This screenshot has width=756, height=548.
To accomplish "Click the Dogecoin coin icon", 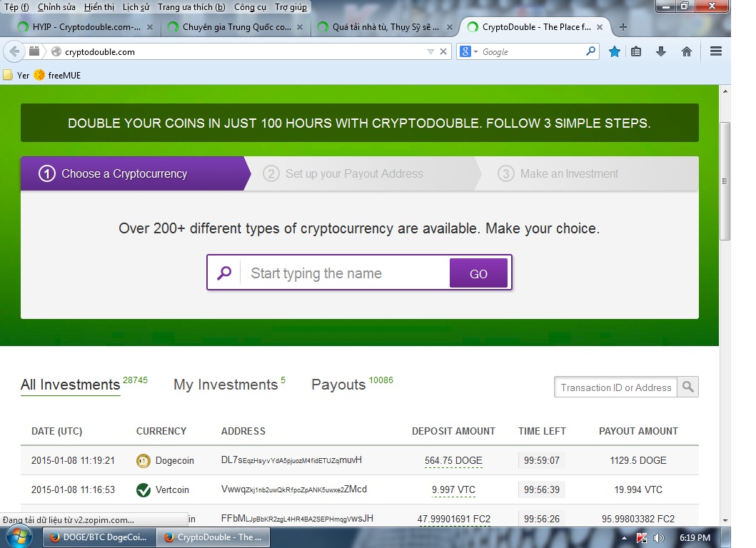I will tap(143, 461).
